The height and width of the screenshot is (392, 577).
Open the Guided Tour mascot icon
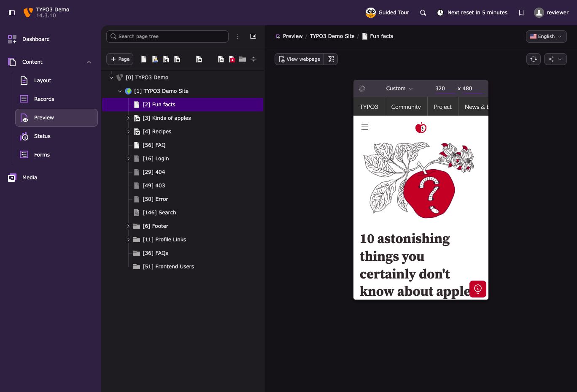coord(371,13)
